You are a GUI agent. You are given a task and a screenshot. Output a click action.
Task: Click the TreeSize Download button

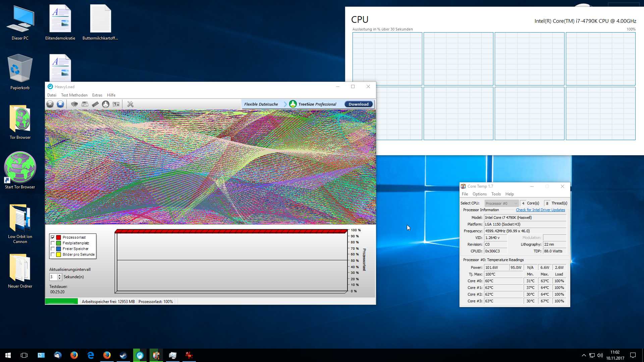click(x=358, y=104)
